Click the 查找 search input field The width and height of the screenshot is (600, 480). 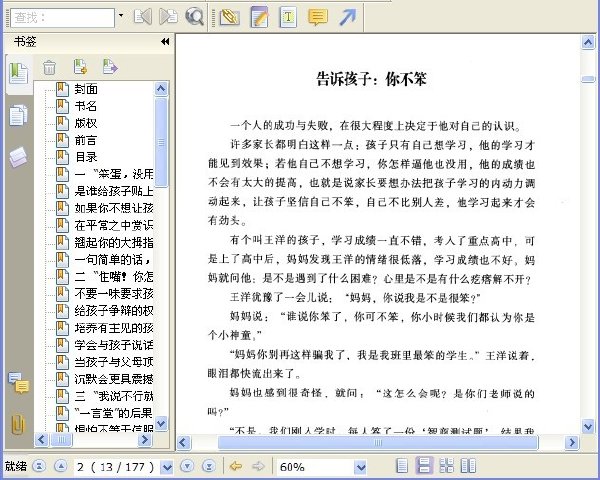pos(63,18)
